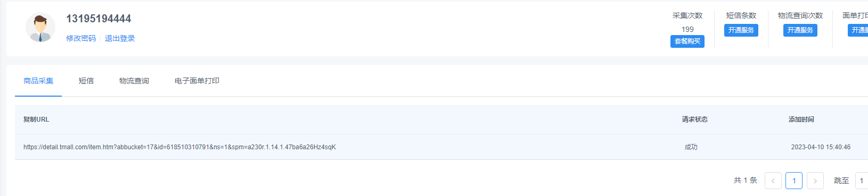Click the tmall detail URL row
Screen dimensions: 868x196
coord(441,147)
